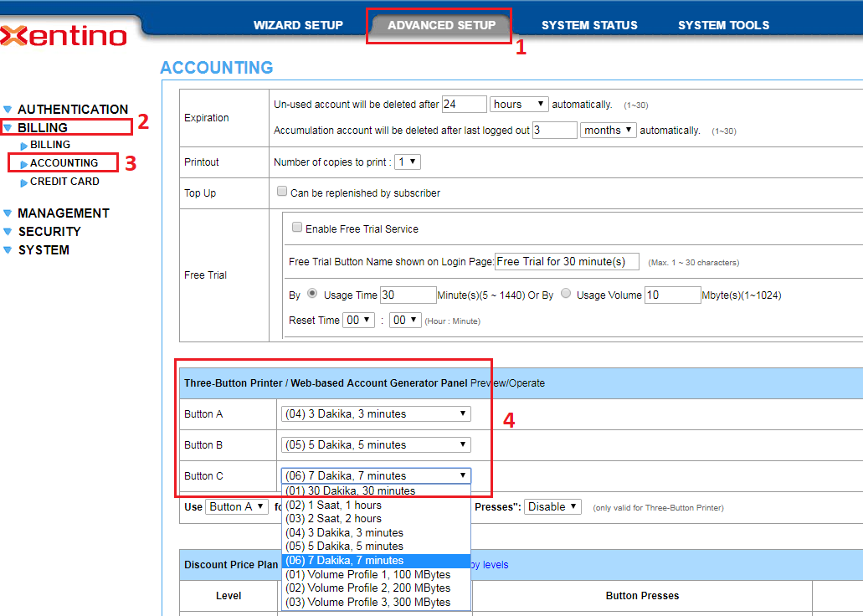This screenshot has width=863, height=616.
Task: Open the Preview/Operate link
Action: pos(507,383)
